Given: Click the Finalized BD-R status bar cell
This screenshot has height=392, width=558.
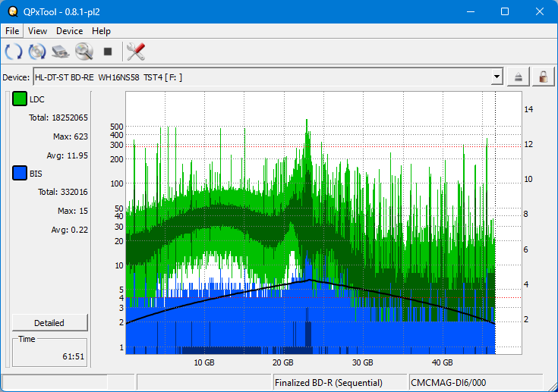Looking at the screenshot, I should (339, 383).
